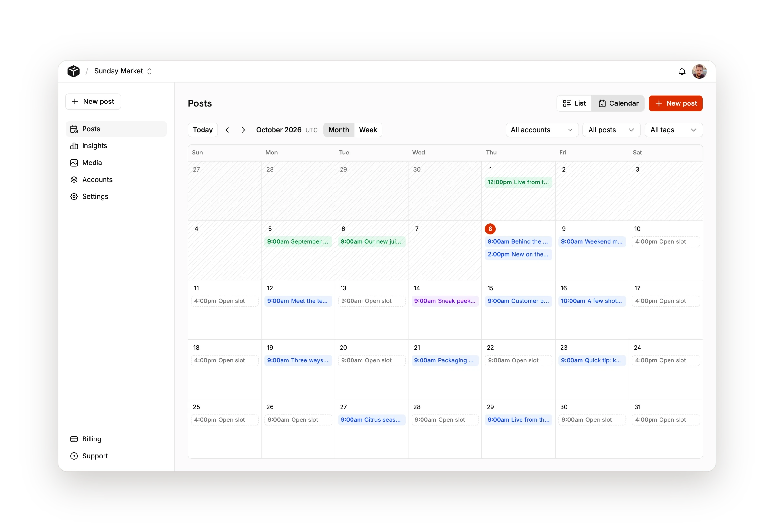Open the All posts dropdown

611,130
